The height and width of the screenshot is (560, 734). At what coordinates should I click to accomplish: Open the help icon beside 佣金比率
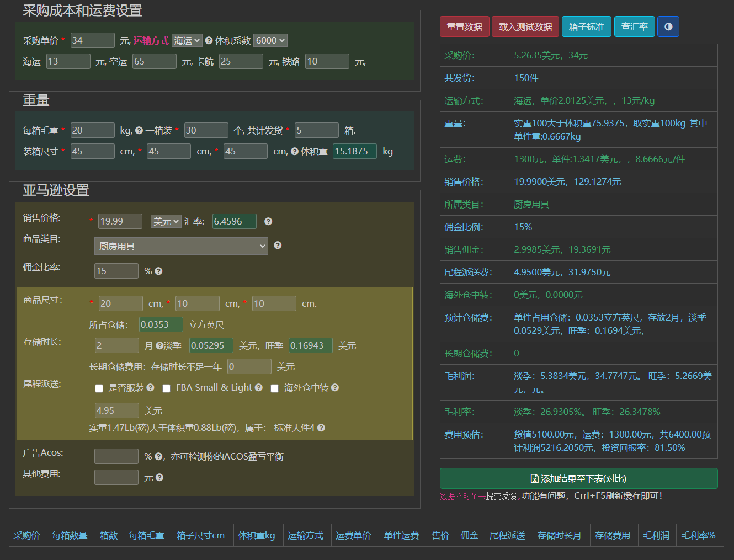click(x=159, y=271)
